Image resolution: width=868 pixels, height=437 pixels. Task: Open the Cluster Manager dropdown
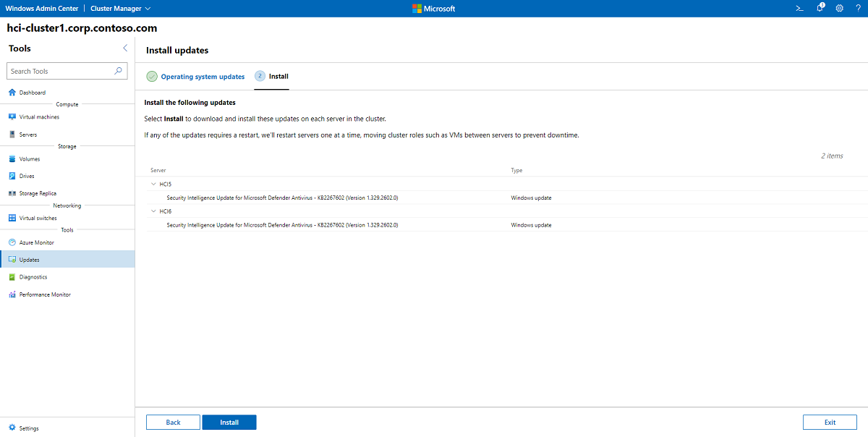click(121, 9)
